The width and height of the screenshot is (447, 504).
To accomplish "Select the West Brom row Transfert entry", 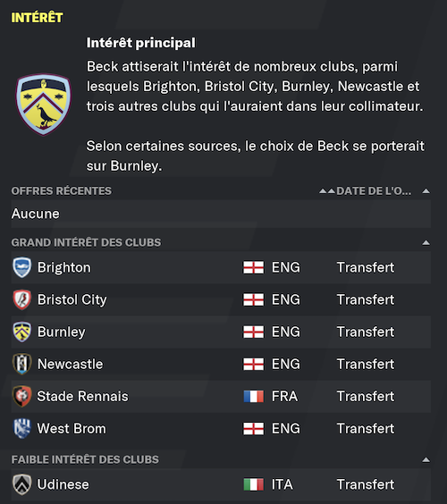I will click(366, 428).
